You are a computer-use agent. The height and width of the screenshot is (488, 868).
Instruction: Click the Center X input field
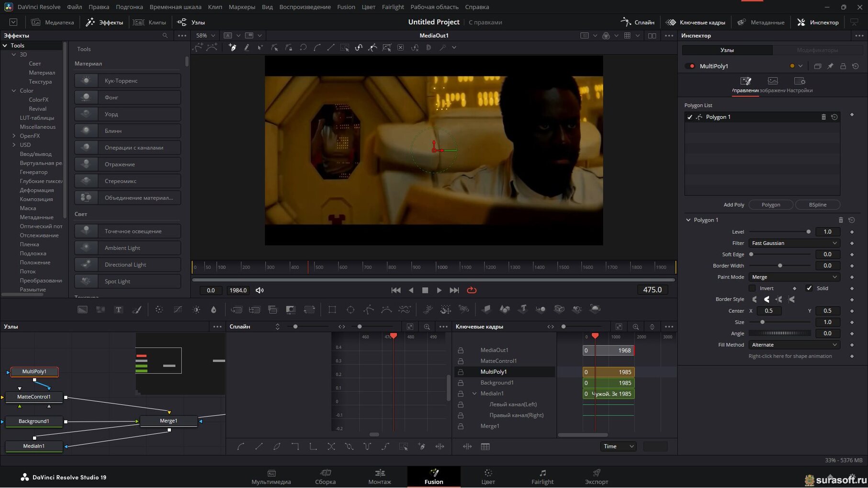point(768,311)
